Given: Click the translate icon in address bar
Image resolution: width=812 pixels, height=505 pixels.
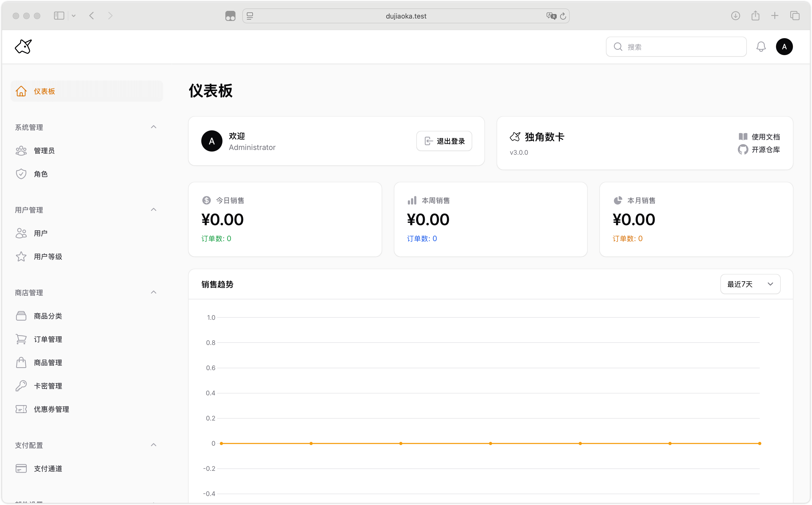Looking at the screenshot, I should click(x=551, y=16).
